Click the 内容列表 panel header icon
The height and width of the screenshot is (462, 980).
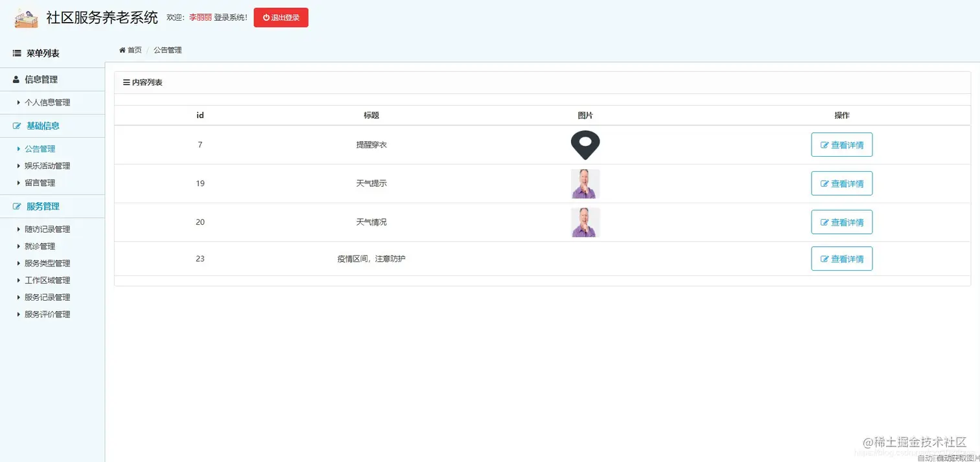tap(126, 82)
